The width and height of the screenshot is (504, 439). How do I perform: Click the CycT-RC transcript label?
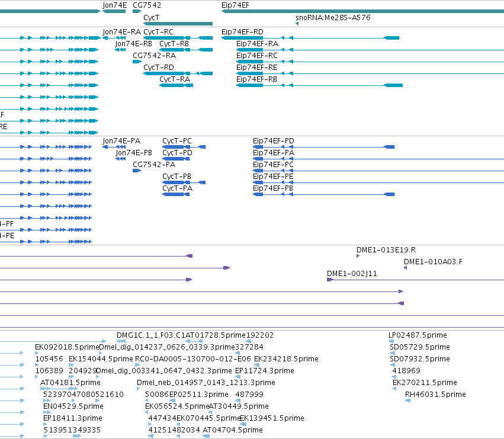[159, 32]
